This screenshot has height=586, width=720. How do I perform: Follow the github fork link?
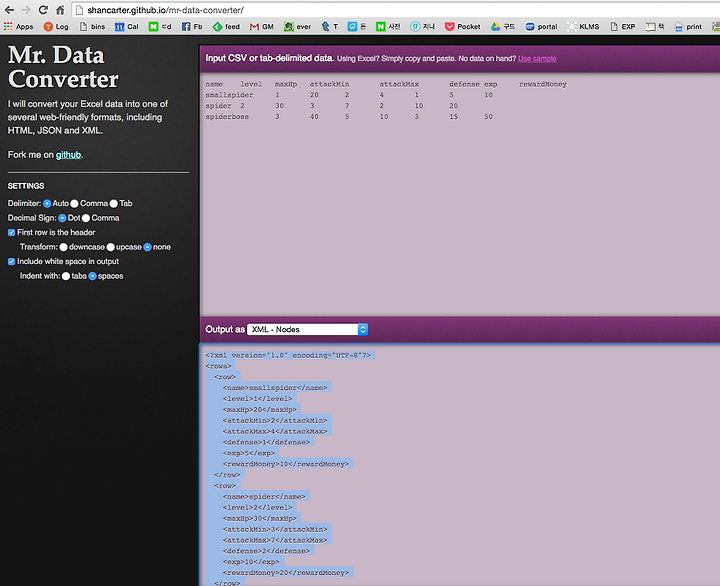[68, 155]
